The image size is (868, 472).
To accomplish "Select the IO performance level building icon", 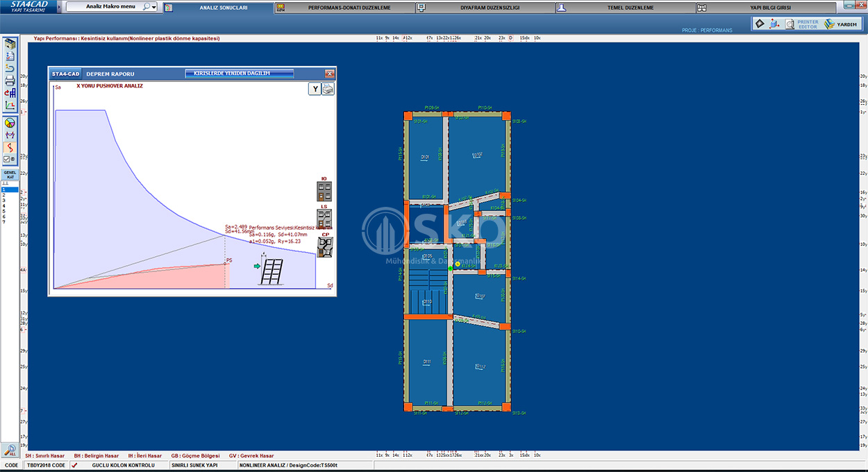I will tap(324, 191).
